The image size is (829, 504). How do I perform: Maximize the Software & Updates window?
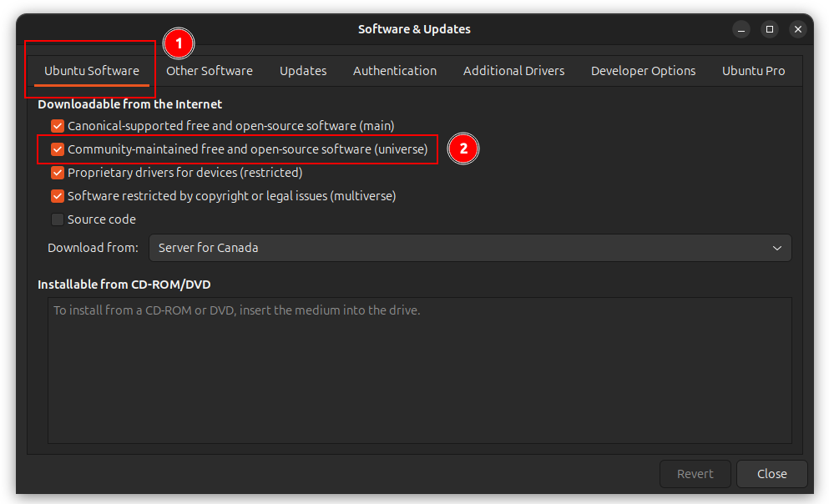pos(769,29)
